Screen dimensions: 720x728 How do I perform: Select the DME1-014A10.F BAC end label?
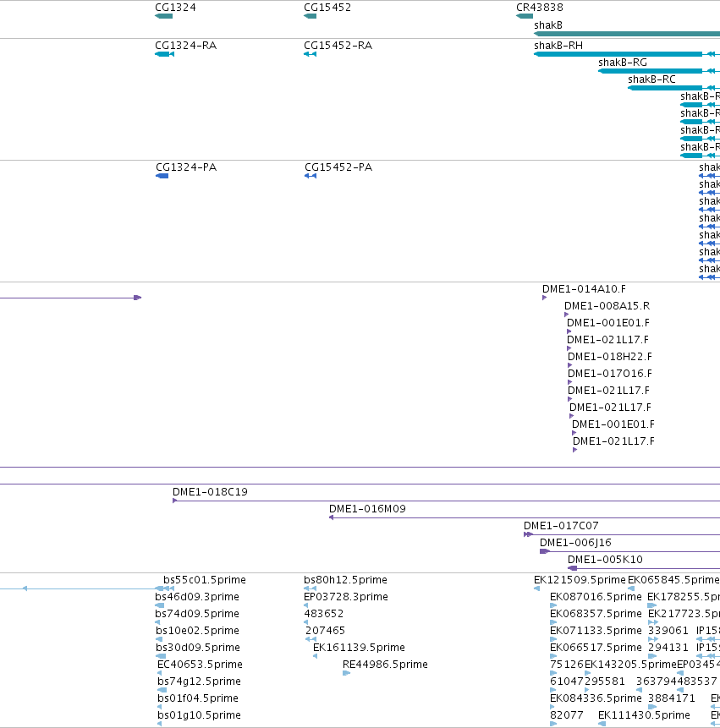(584, 289)
